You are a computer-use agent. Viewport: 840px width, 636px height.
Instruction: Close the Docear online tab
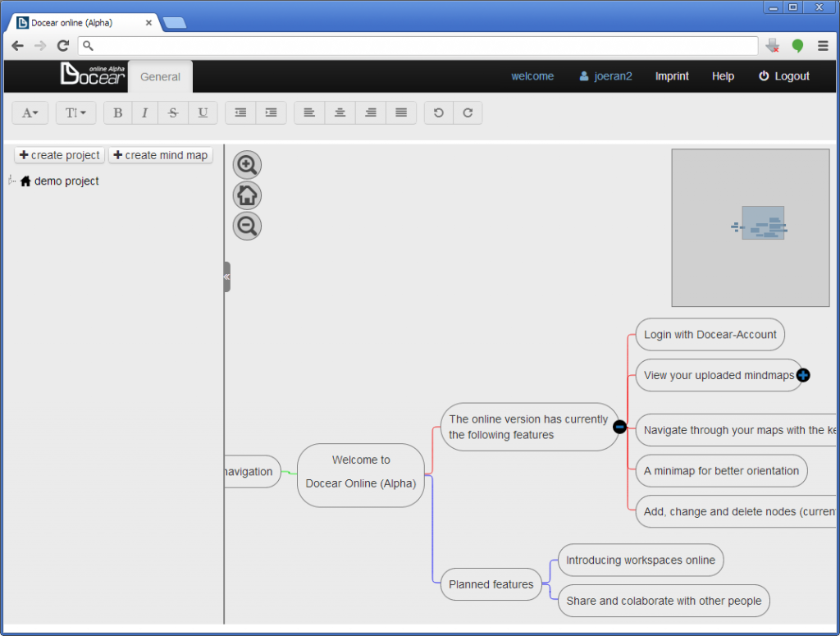[x=149, y=22]
